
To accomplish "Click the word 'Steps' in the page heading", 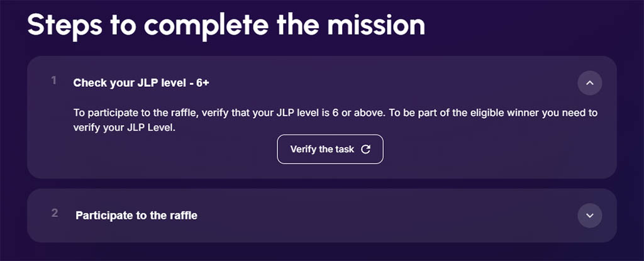I will 65,26.
